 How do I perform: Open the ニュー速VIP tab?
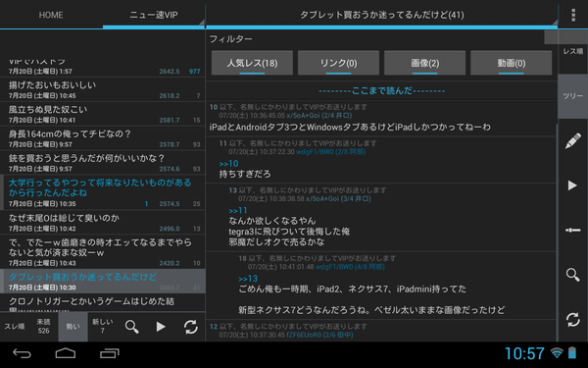(154, 15)
